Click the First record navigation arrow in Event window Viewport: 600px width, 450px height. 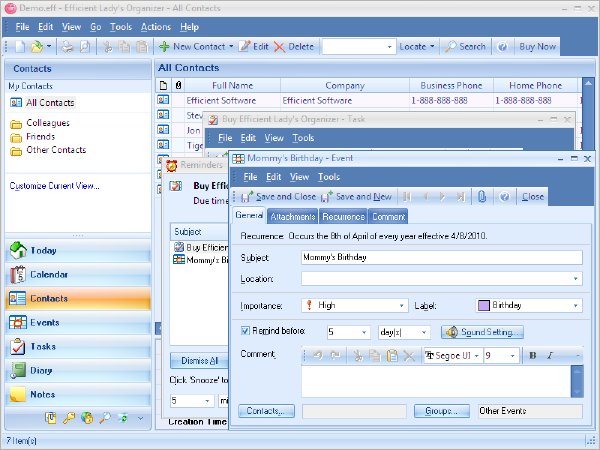point(407,197)
